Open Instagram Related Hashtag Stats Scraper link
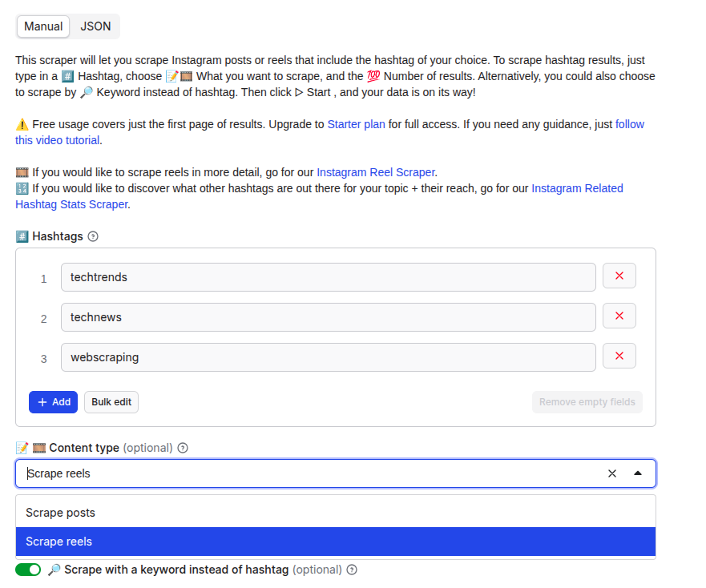The height and width of the screenshot is (588, 706). tap(577, 188)
